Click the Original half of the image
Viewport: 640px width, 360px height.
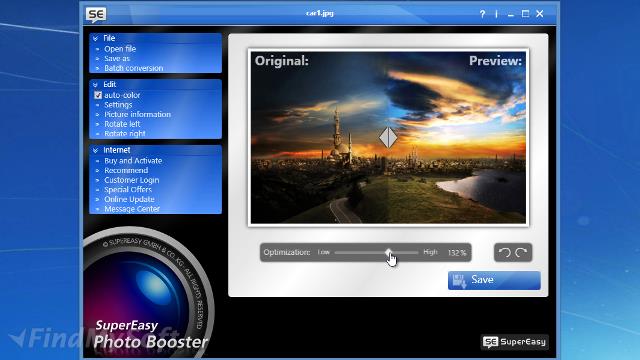(x=319, y=138)
